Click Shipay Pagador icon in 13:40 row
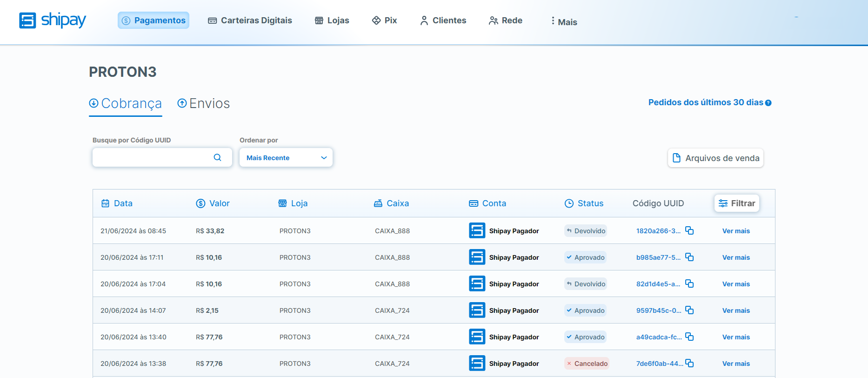The width and height of the screenshot is (868, 378). tap(477, 337)
